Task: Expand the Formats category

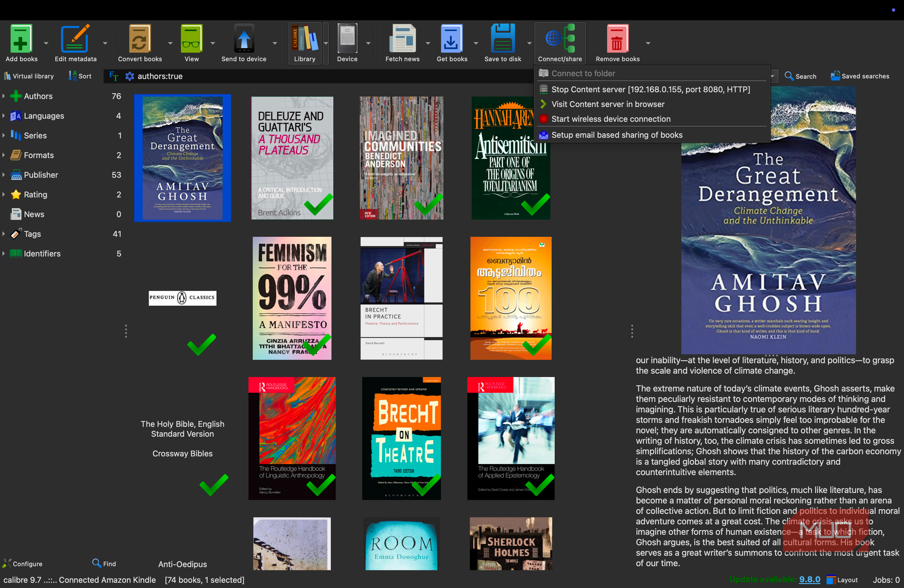Action: (x=4, y=155)
